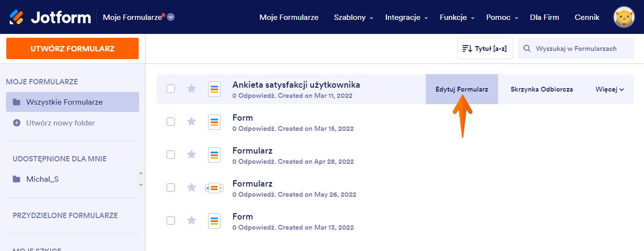Open the Michal_S shared folder
The image size is (644, 251).
(42, 179)
